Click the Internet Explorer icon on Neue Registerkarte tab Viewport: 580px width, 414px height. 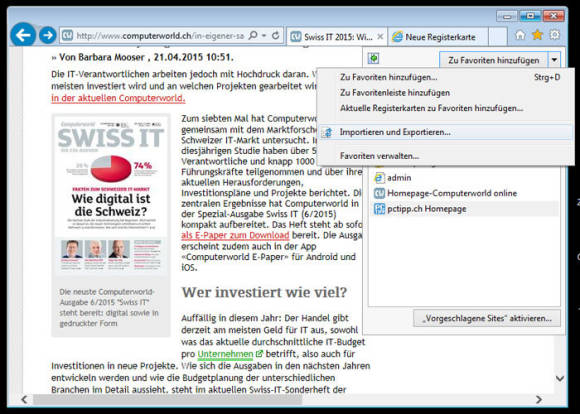397,37
